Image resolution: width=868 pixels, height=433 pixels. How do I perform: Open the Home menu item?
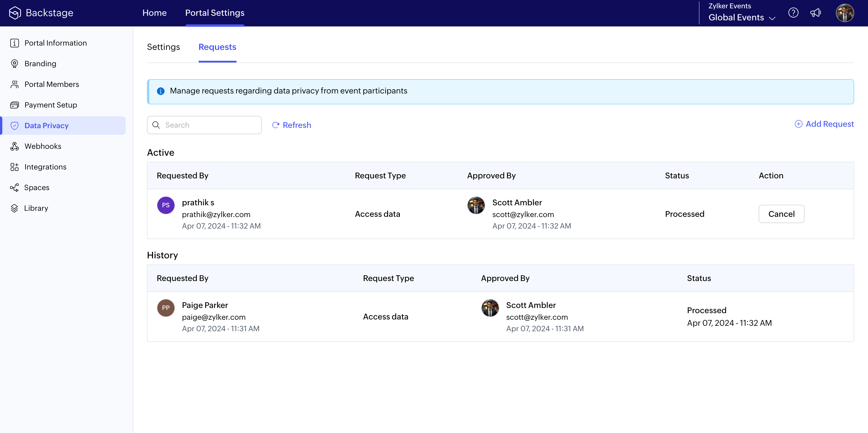click(x=154, y=13)
